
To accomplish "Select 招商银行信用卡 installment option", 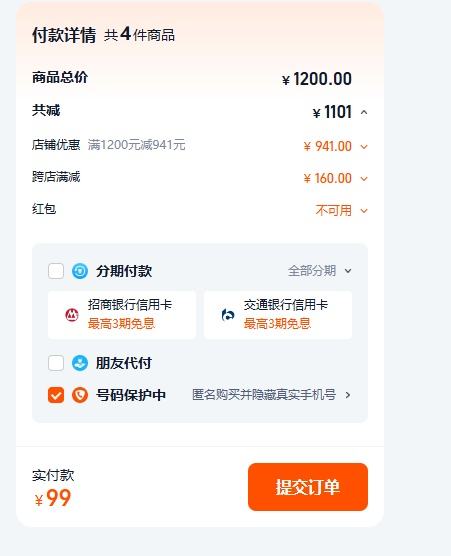I will (x=122, y=315).
